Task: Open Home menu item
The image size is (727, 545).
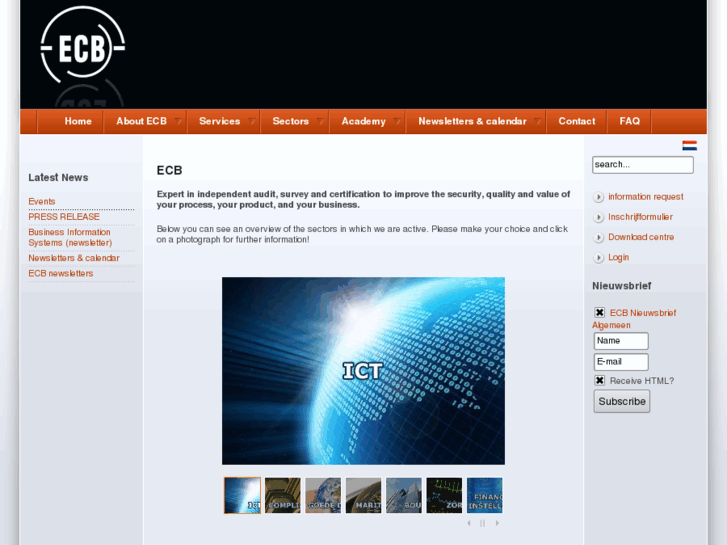Action: click(78, 122)
